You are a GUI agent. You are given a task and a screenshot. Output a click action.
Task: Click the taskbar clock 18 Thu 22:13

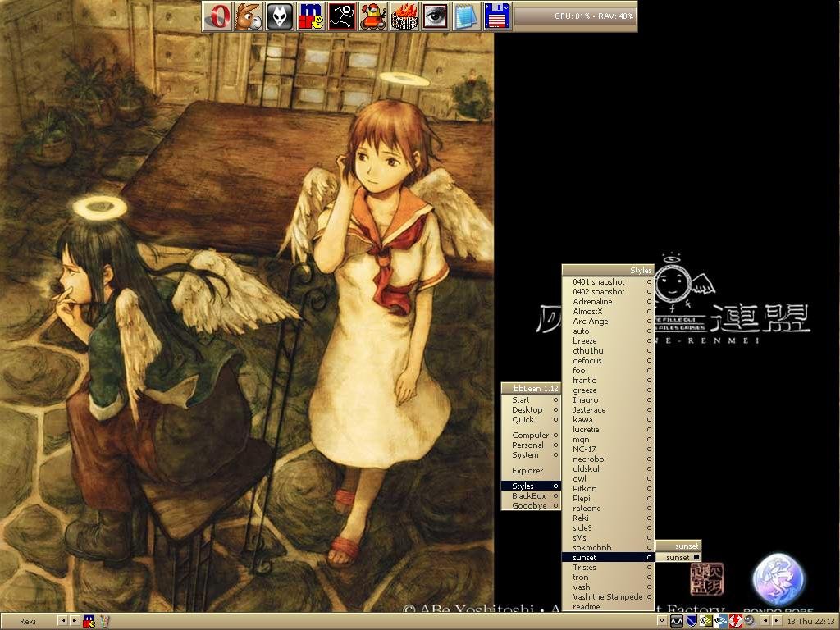tap(811, 621)
